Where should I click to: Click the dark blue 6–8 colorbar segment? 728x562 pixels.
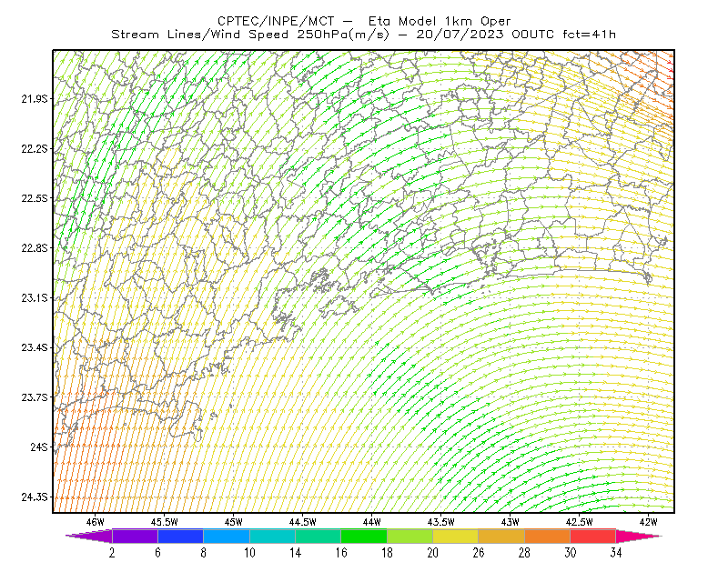[180, 536]
